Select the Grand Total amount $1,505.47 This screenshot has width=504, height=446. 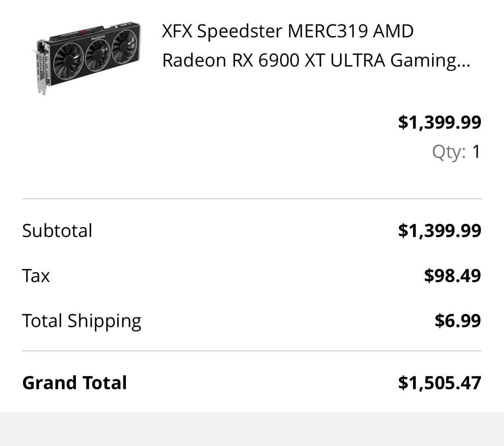click(x=439, y=383)
